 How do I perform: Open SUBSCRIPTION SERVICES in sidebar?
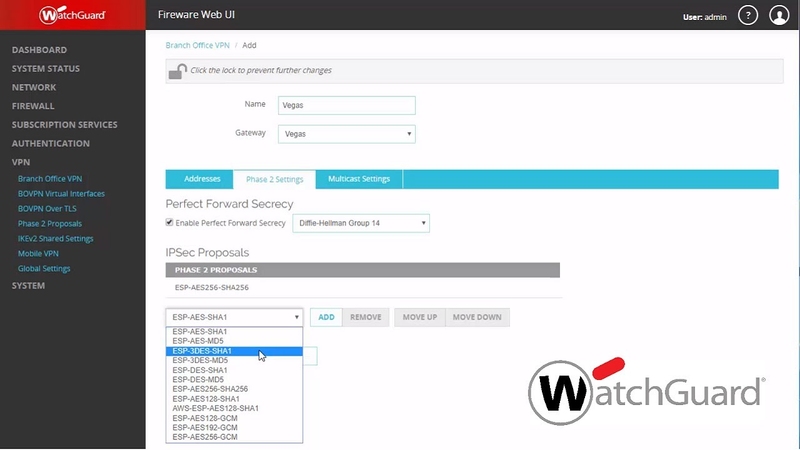coord(65,124)
